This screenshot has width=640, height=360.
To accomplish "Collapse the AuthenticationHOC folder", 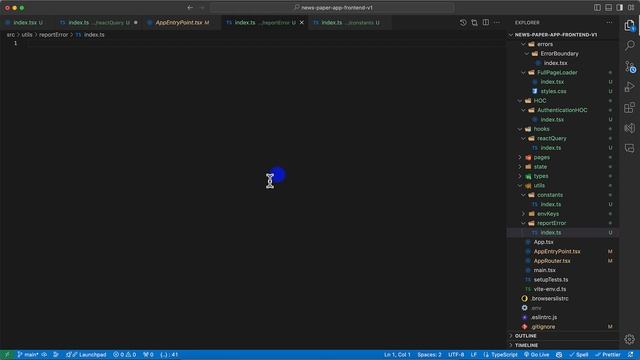I will [524, 110].
